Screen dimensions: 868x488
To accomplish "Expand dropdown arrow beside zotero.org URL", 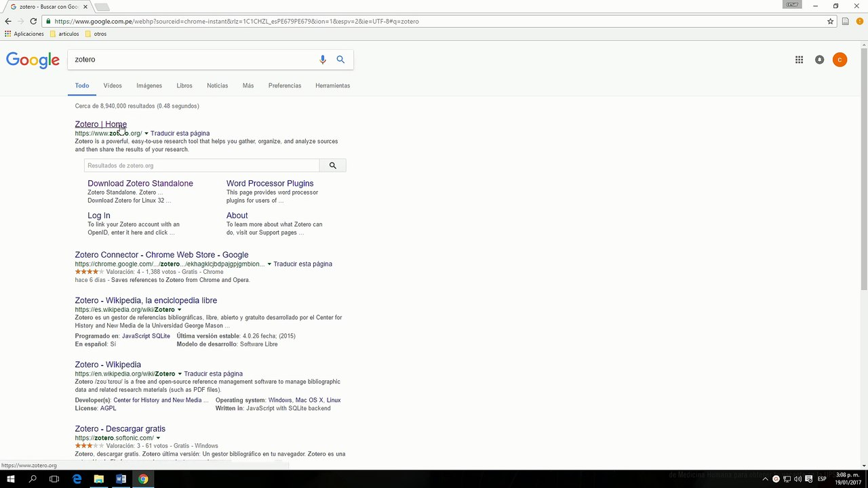I will pos(146,134).
